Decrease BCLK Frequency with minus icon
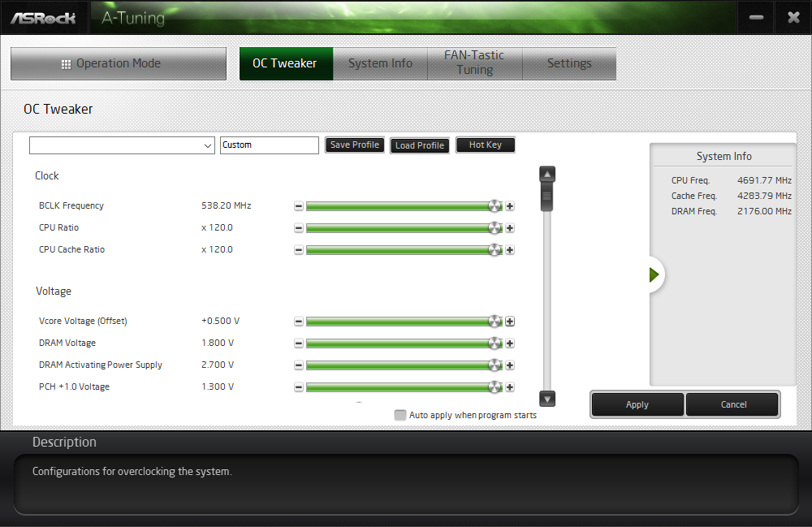Image resolution: width=812 pixels, height=527 pixels. [x=298, y=206]
